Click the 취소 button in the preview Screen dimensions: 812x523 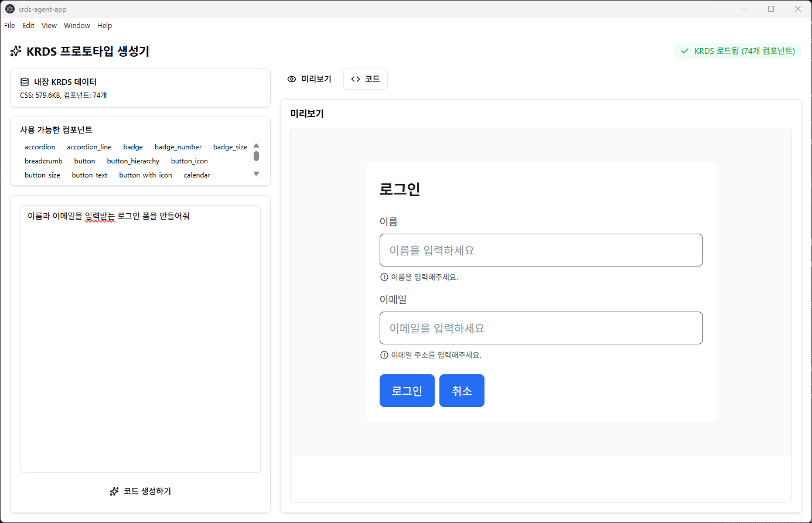462,391
